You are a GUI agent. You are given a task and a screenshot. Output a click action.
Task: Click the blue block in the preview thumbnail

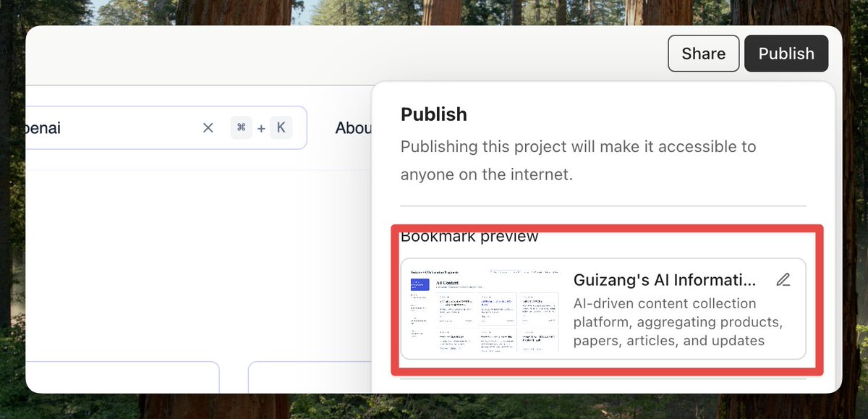tap(420, 284)
